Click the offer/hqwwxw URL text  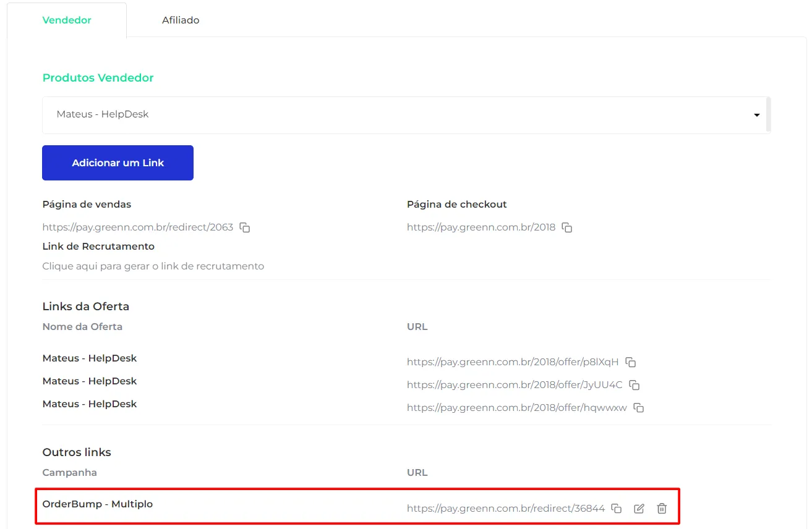pyautogui.click(x=517, y=408)
